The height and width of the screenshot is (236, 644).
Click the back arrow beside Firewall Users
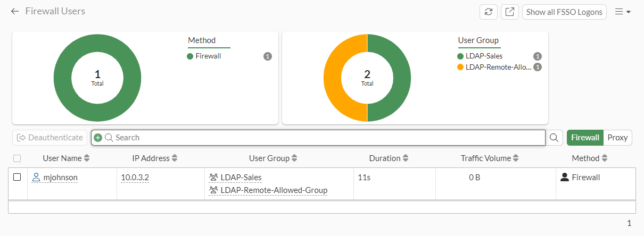[x=15, y=11]
